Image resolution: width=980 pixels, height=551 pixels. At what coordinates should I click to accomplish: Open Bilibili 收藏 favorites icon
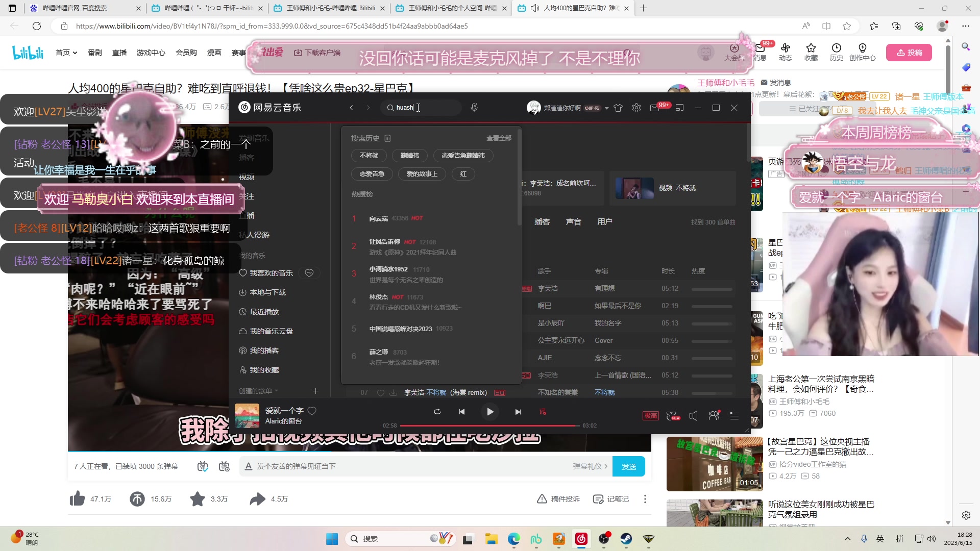click(811, 52)
